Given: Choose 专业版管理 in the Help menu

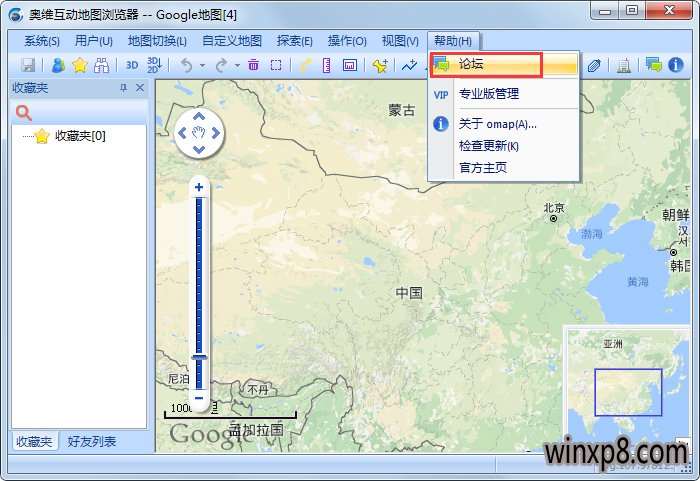Looking at the screenshot, I should [504, 94].
